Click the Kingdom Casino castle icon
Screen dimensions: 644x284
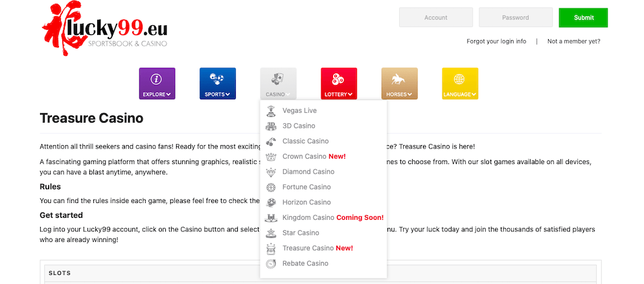[x=271, y=217]
